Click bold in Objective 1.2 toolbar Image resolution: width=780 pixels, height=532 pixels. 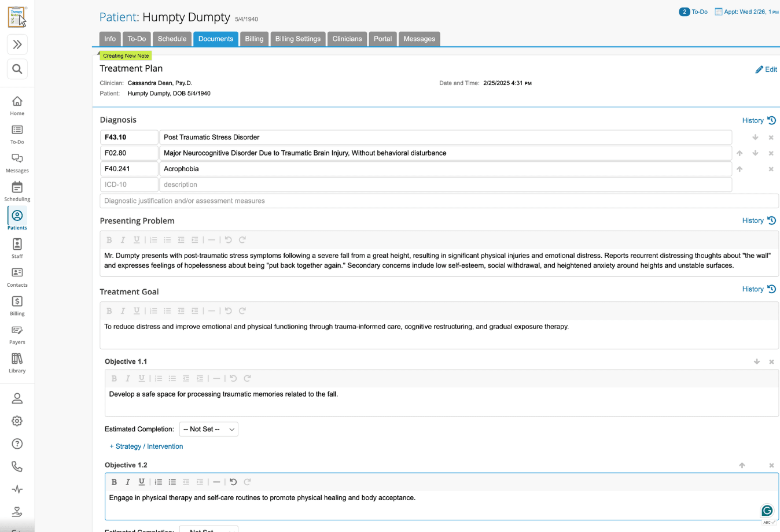114,482
